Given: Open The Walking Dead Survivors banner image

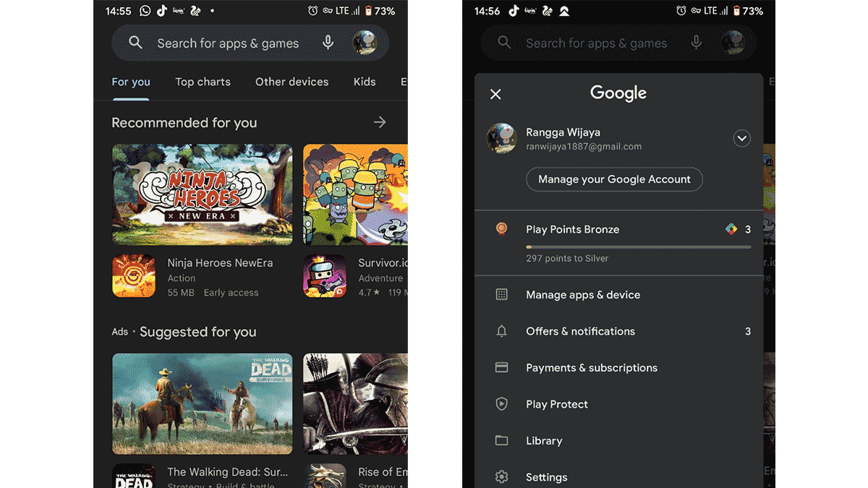Looking at the screenshot, I should coord(203,403).
